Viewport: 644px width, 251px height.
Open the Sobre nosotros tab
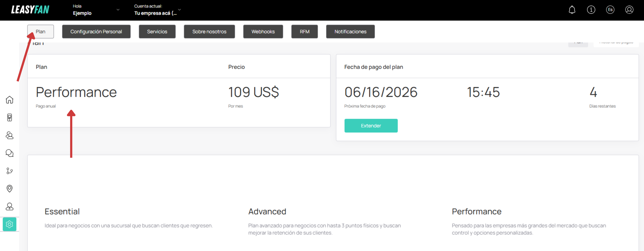tap(209, 32)
